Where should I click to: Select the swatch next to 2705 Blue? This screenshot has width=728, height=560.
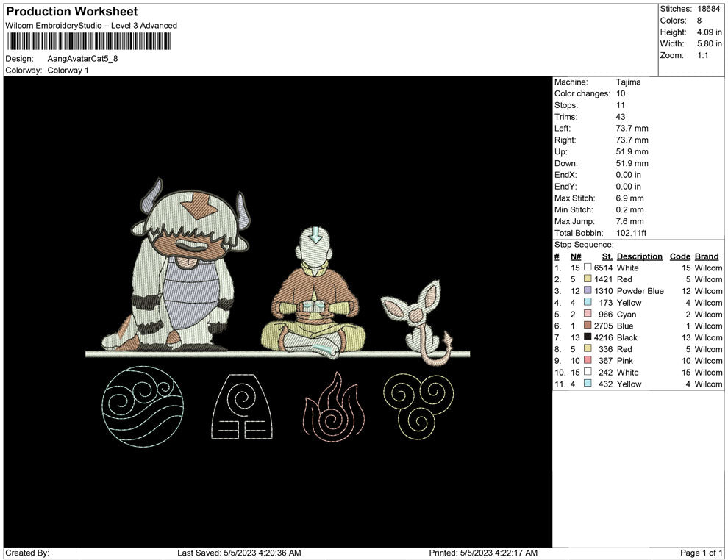(588, 326)
